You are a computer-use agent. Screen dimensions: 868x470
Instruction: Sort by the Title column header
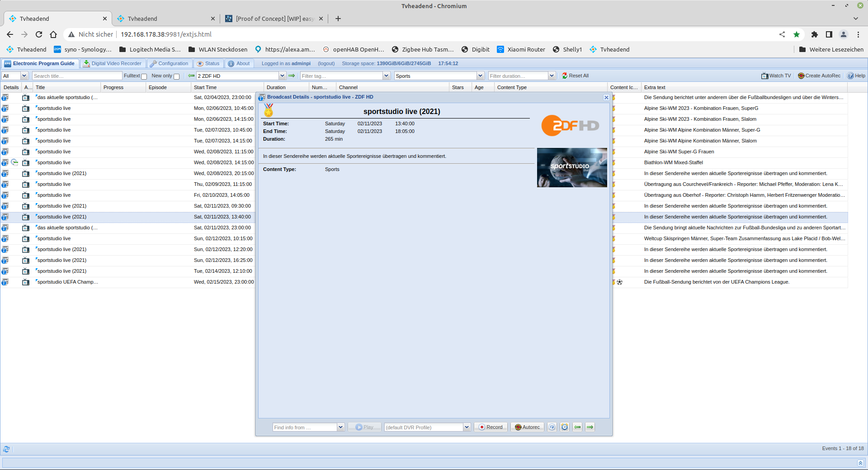coord(67,88)
